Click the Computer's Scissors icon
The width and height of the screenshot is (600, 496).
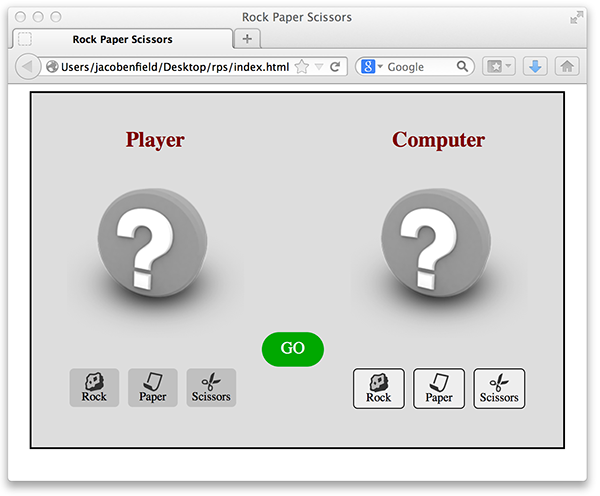coord(499,388)
